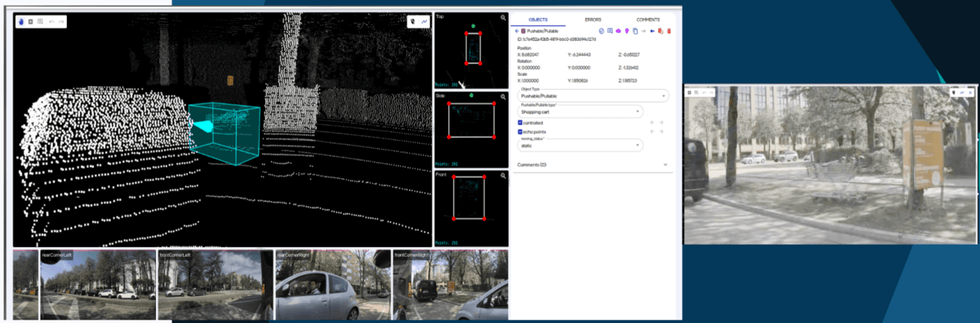Open the moving_status dropdown showing static
Image resolution: width=980 pixels, height=323 pixels.
pyautogui.click(x=580, y=145)
